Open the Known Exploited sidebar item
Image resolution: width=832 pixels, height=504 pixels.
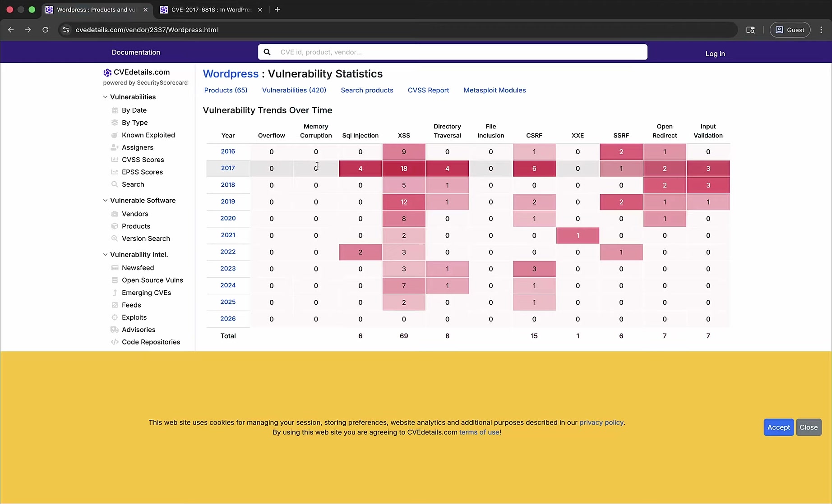click(x=148, y=135)
